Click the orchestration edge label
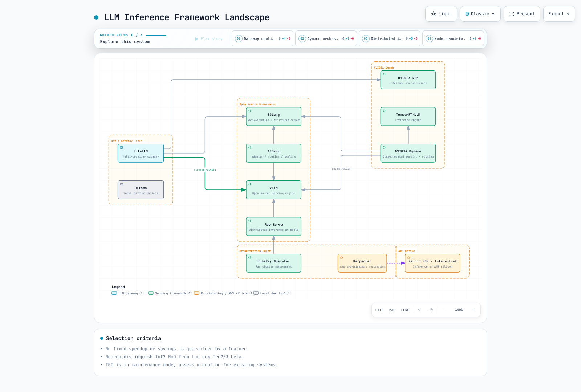Screen dimensions: 581x392 coord(341,169)
